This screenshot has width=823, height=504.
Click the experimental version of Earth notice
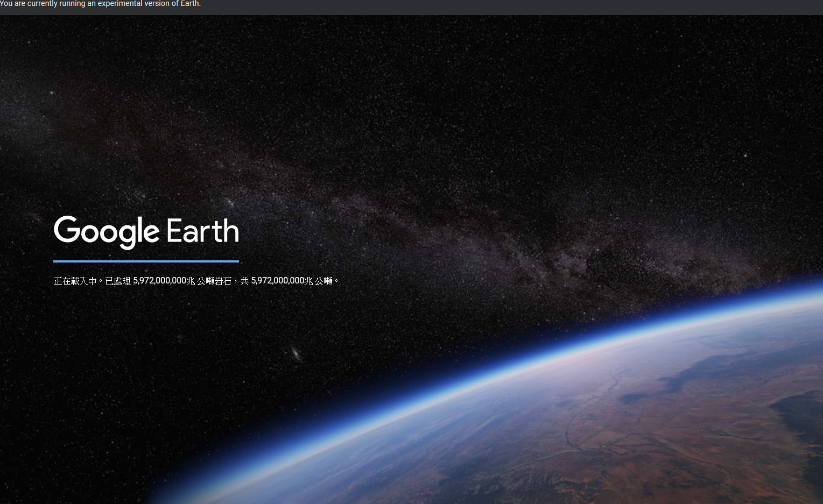[100, 4]
